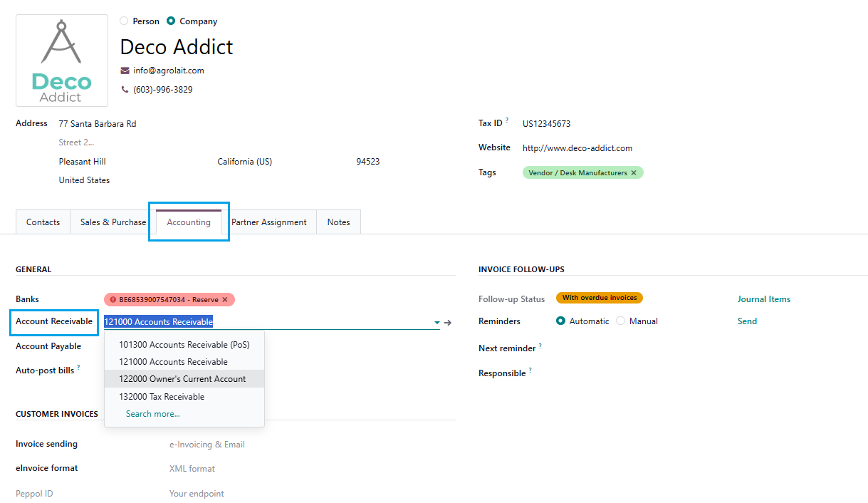Choose 122000 Owner's Current Account option
This screenshot has width=868, height=503.
pos(182,379)
